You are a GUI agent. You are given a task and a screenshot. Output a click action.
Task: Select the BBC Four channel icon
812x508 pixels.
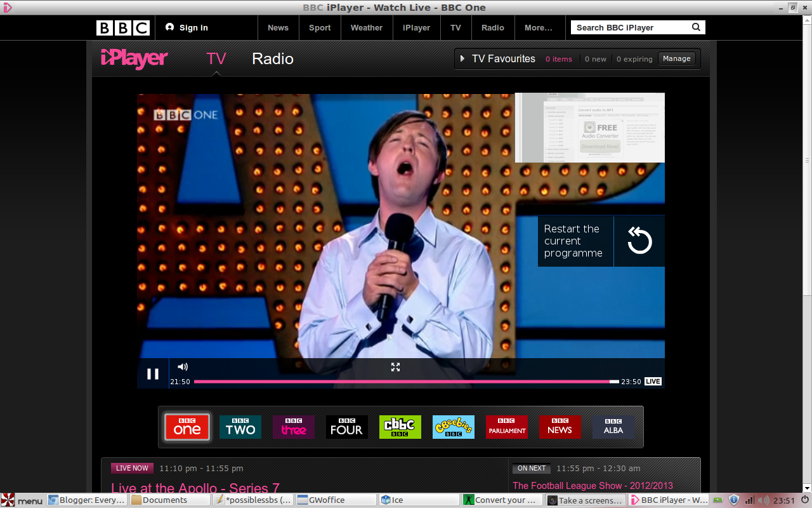point(347,427)
